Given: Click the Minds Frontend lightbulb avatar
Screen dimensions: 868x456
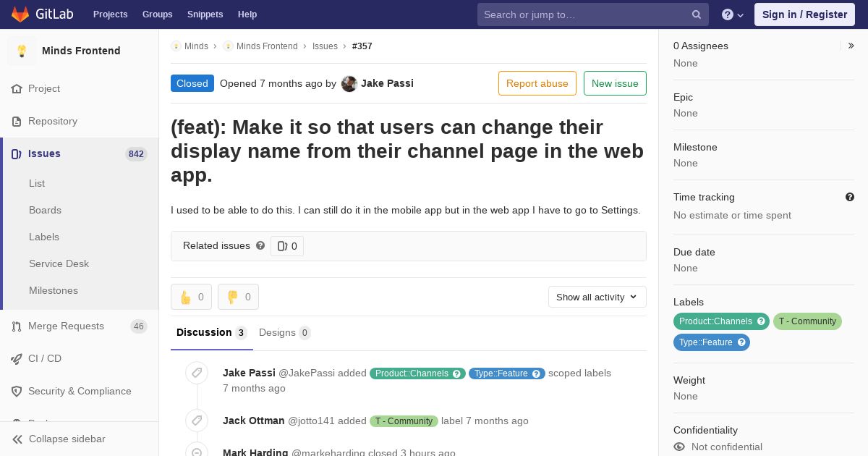Looking at the screenshot, I should point(22,51).
